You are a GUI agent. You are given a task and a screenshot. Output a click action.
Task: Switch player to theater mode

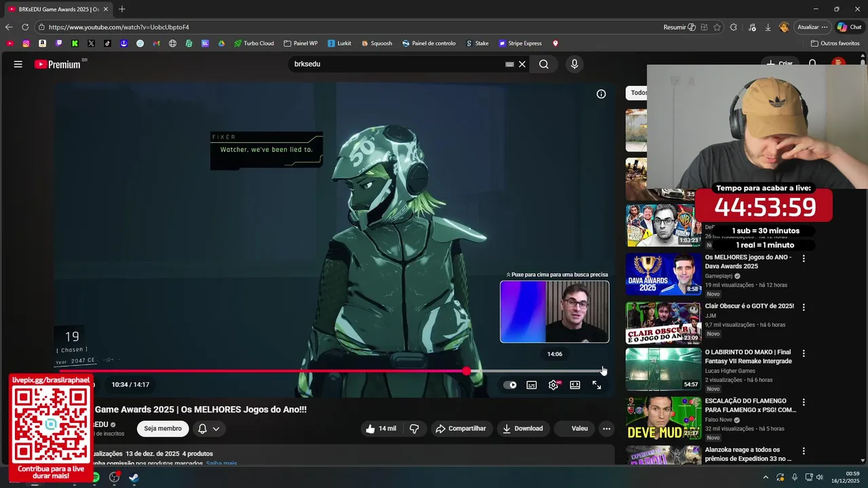(575, 385)
